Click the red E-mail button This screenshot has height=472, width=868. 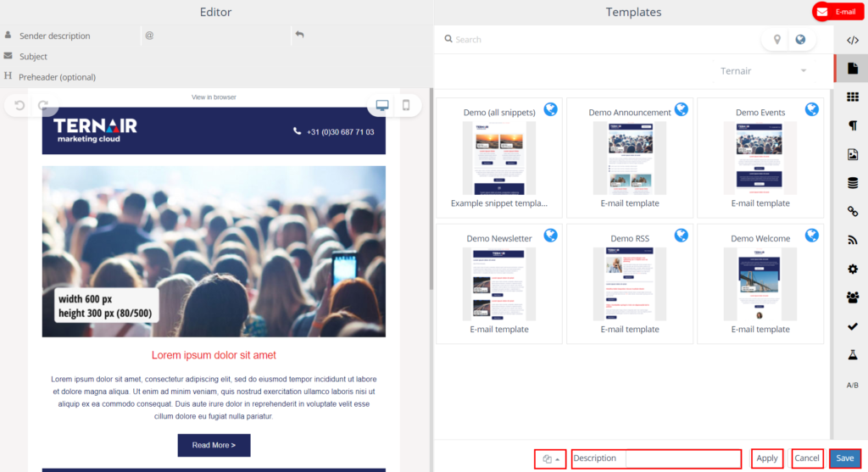tap(838, 12)
